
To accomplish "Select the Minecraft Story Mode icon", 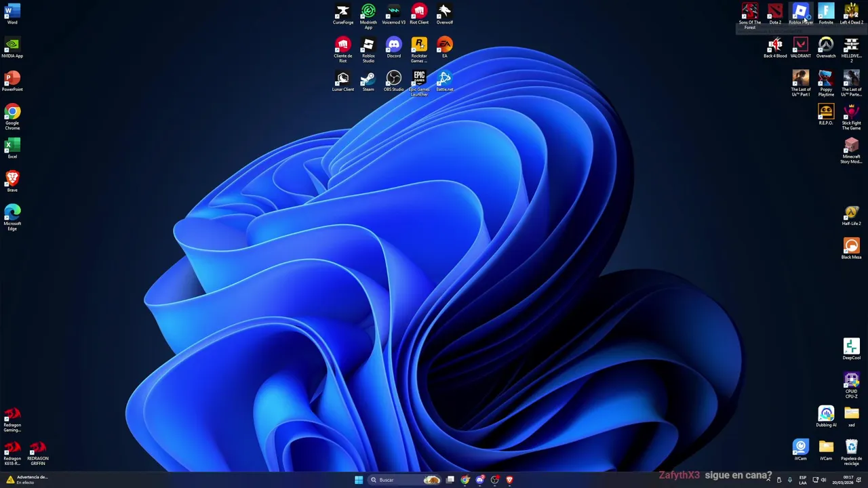I will tap(851, 151).
